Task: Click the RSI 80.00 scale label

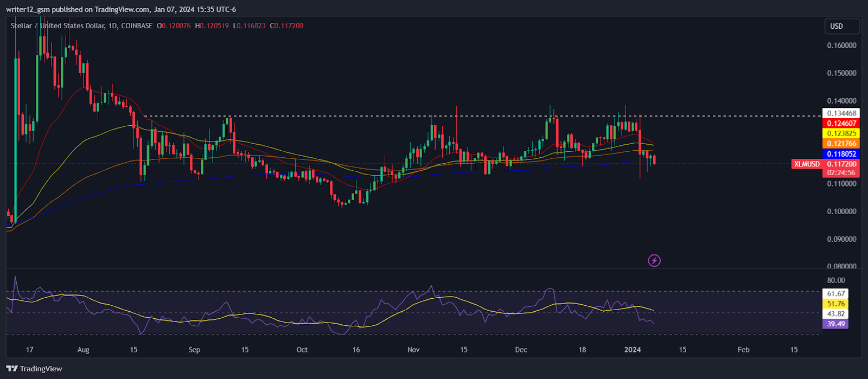Action: [836, 280]
